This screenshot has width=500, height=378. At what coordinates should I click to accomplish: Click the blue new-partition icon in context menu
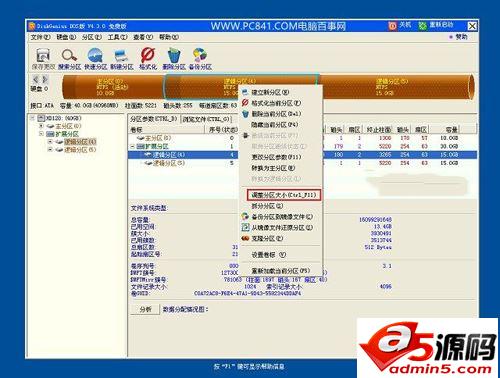pyautogui.click(x=245, y=92)
